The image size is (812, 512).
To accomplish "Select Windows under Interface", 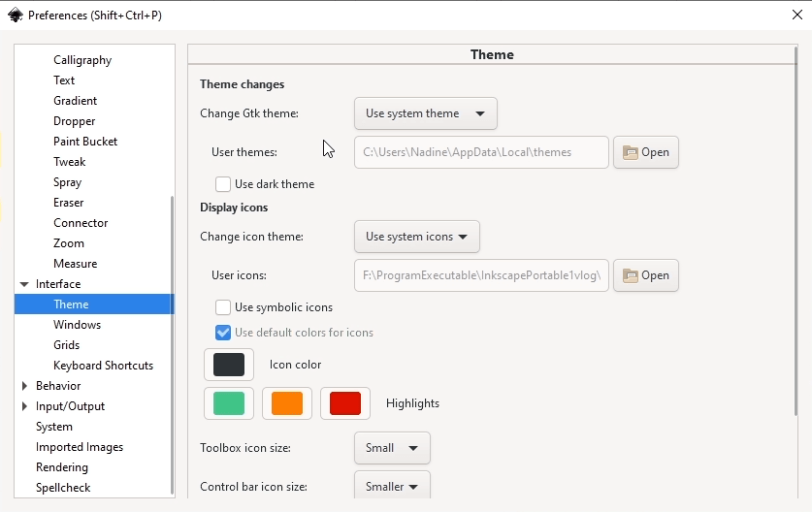I will (78, 325).
